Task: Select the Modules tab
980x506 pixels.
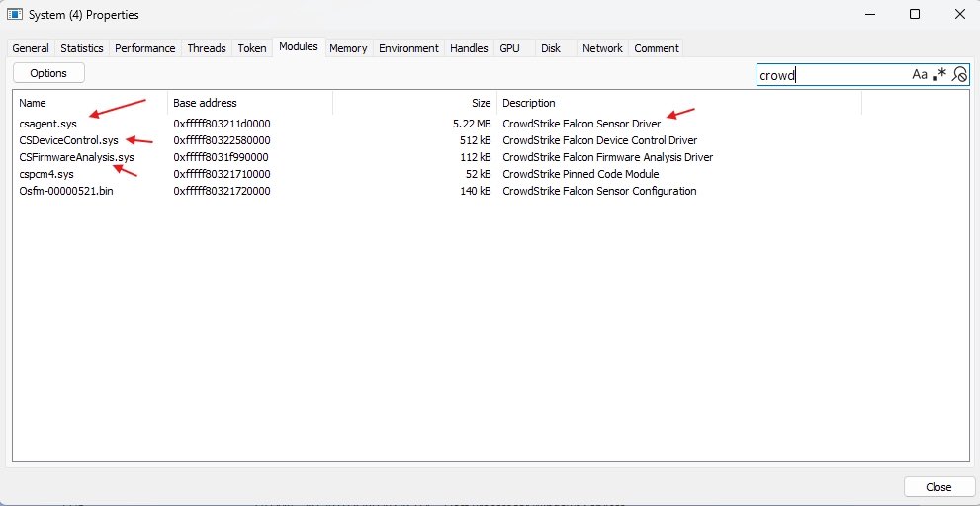Action: point(299,46)
